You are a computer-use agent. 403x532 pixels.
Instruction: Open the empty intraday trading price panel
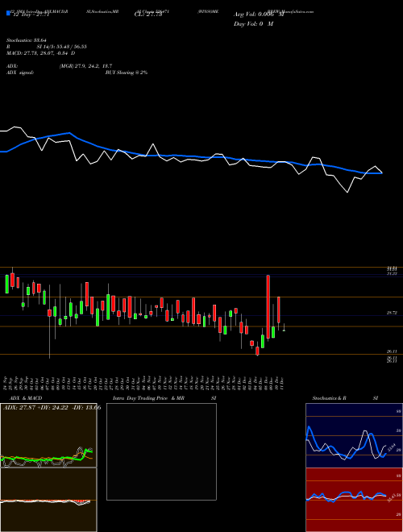[x=161, y=451]
